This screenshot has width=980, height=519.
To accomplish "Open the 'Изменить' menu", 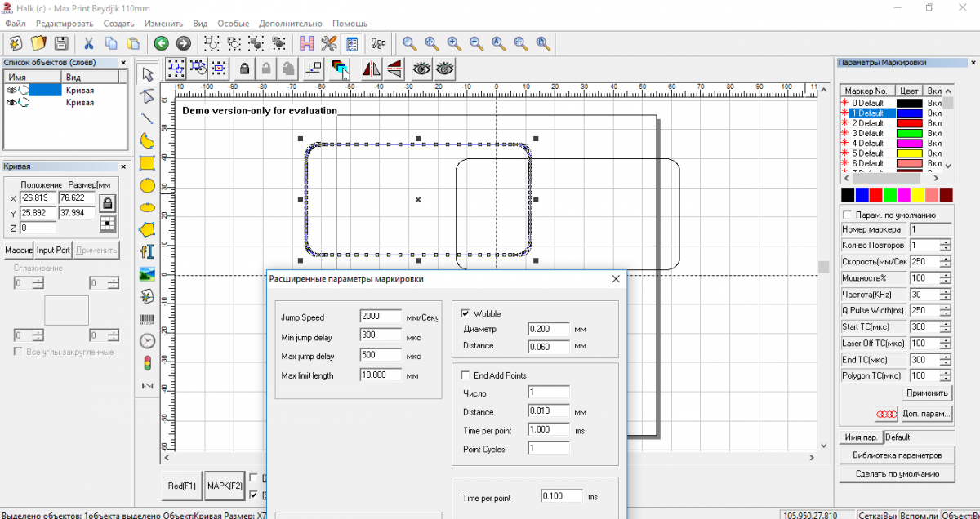I will coord(163,24).
